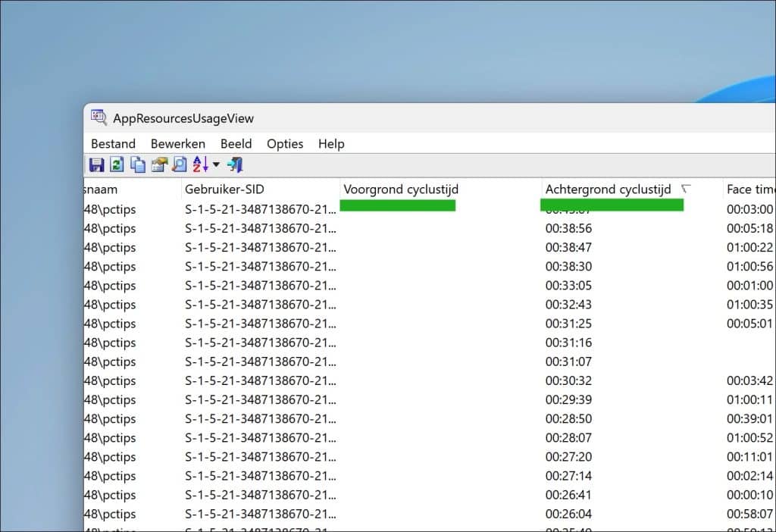Image resolution: width=776 pixels, height=532 pixels.
Task: Open the Bewerken menu
Action: pyautogui.click(x=178, y=144)
